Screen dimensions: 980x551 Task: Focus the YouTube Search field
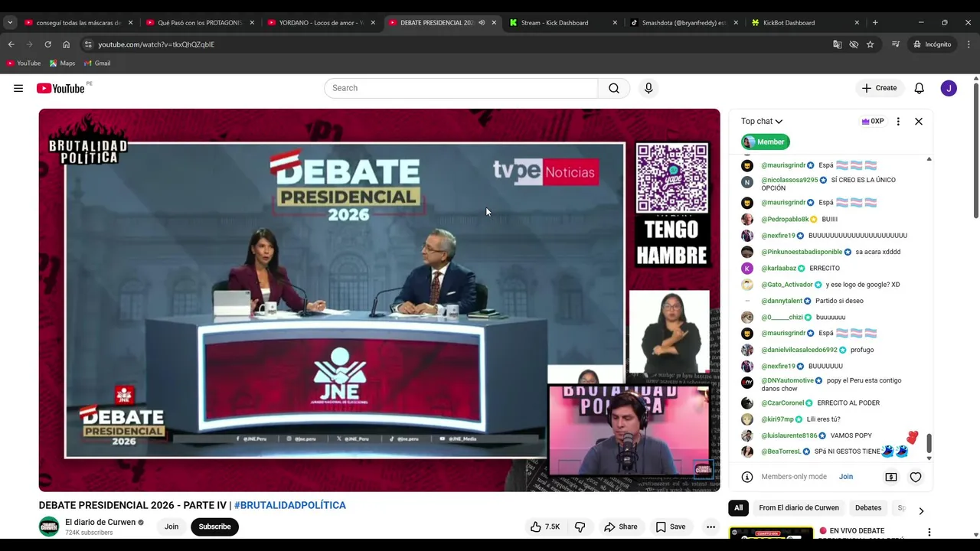pos(461,88)
